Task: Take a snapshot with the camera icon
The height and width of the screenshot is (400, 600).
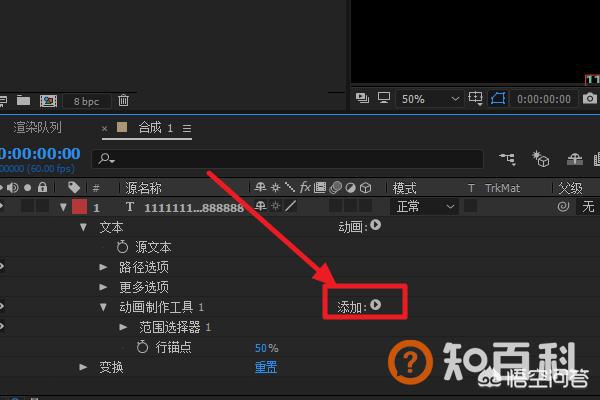Action: (x=590, y=99)
